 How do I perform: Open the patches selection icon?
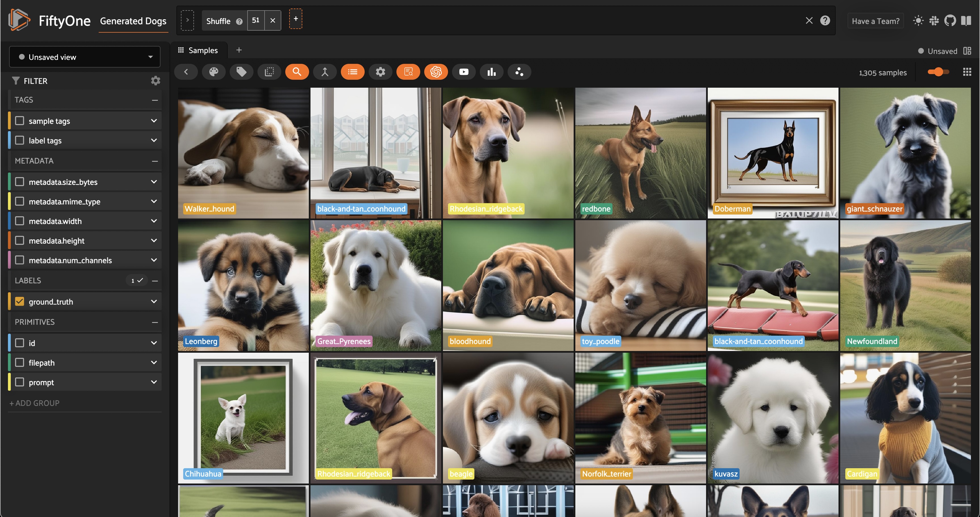(269, 72)
